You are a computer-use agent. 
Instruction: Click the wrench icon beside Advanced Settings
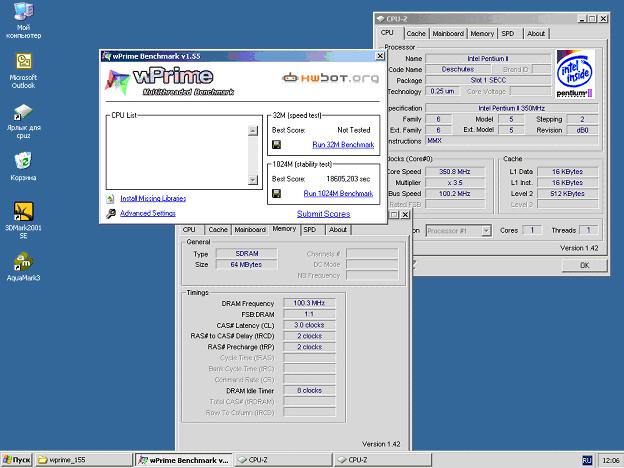[111, 213]
